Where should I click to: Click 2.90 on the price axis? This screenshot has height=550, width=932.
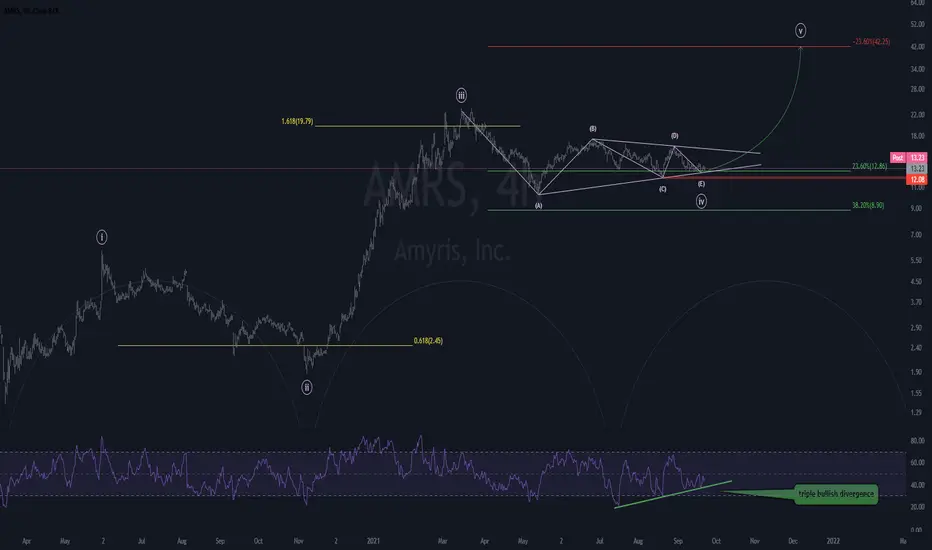tap(917, 328)
